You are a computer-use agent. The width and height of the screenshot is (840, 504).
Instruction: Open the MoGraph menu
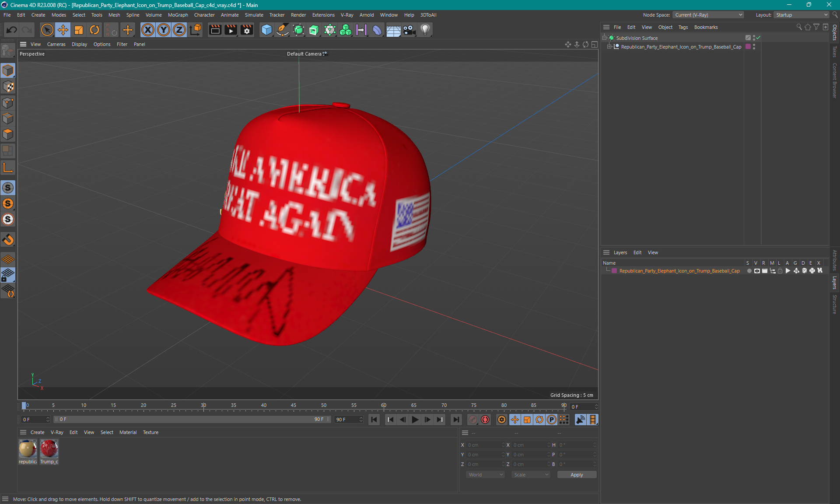(178, 15)
